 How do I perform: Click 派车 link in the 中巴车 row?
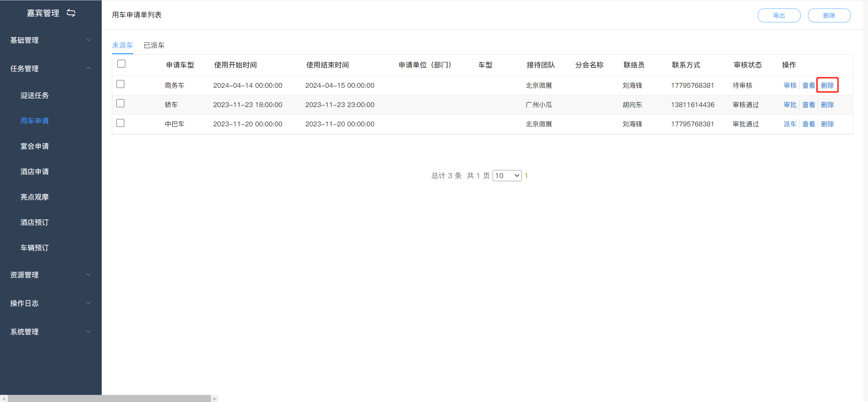[790, 124]
